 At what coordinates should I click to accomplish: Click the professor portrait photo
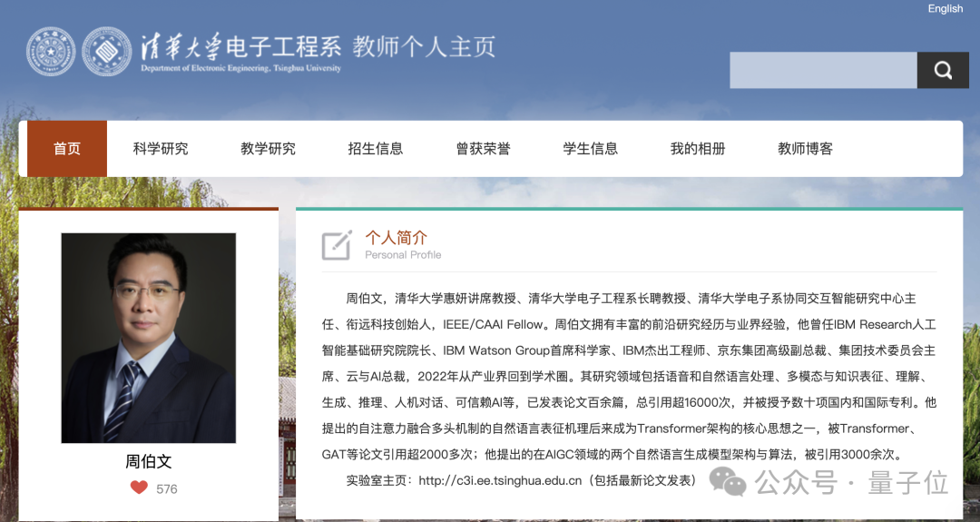tap(149, 339)
